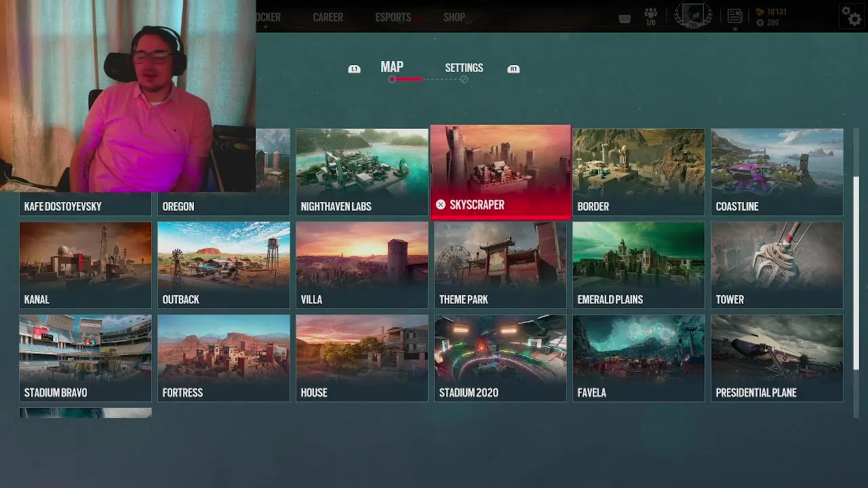Toggle the Coastline map

click(777, 172)
